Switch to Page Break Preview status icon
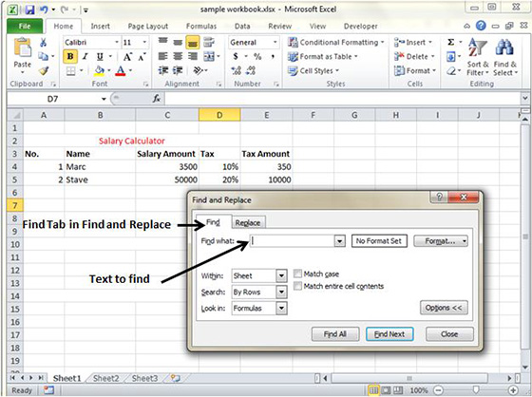Image resolution: width=532 pixels, height=397 pixels. point(398,390)
